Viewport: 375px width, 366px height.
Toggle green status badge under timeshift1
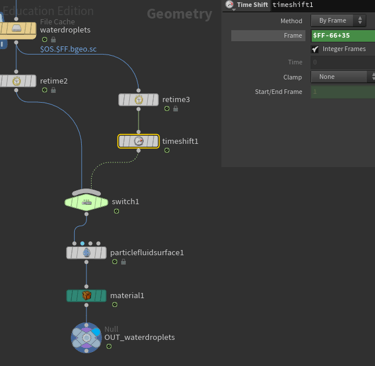coord(167,150)
